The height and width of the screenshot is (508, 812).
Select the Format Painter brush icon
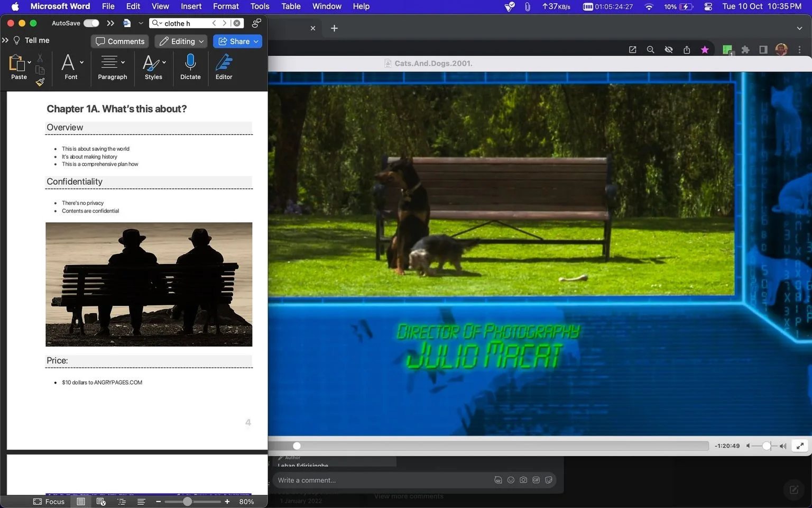tap(40, 81)
